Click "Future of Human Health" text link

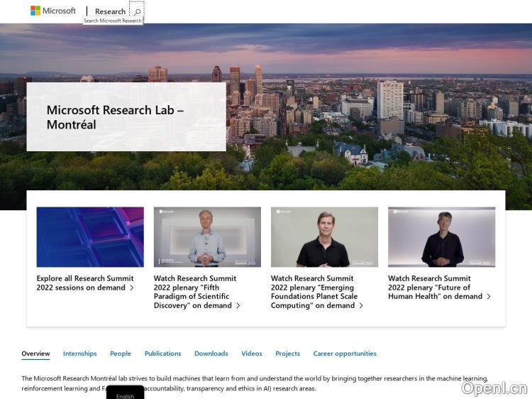pyautogui.click(x=436, y=288)
